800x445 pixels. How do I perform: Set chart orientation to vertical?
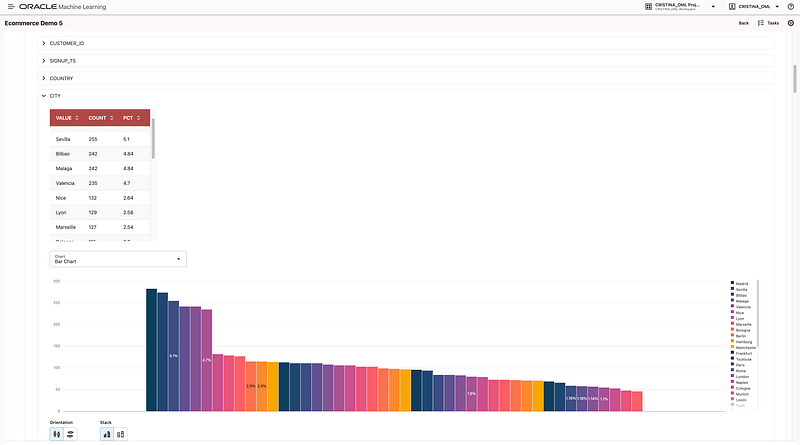56,434
